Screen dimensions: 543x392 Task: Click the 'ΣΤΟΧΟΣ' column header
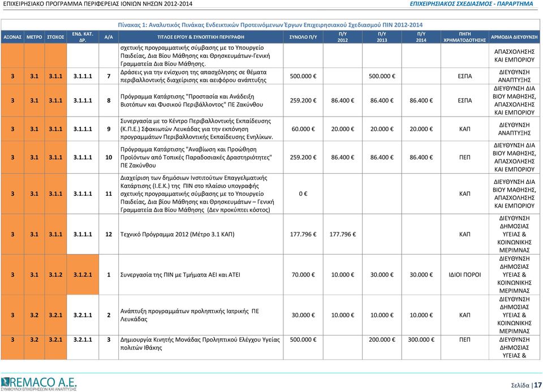(x=55, y=37)
